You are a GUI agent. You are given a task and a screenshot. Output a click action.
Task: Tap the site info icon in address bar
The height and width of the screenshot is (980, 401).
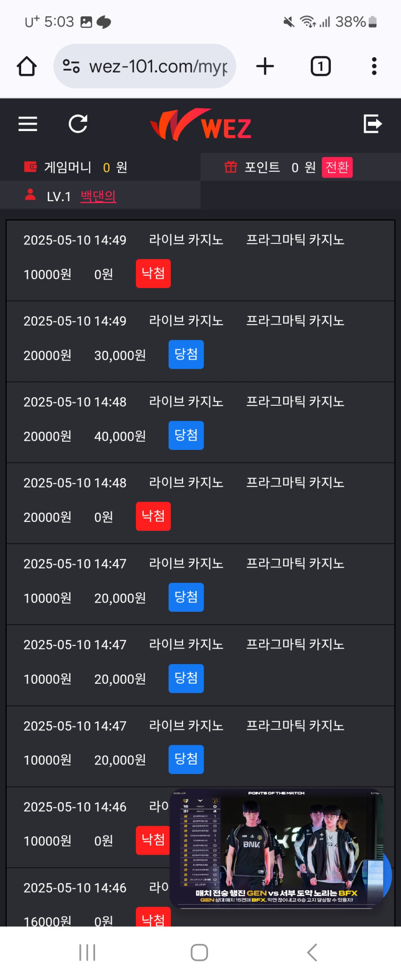pyautogui.click(x=71, y=66)
